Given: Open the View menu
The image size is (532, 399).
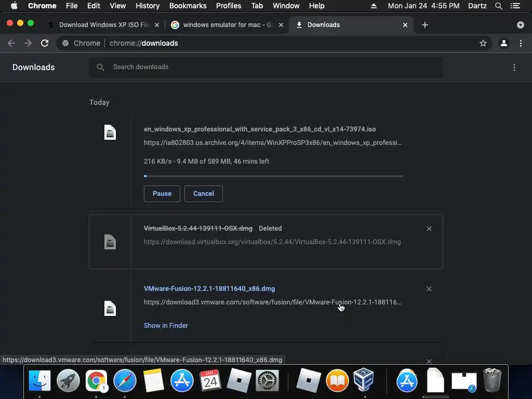Looking at the screenshot, I should [x=118, y=6].
